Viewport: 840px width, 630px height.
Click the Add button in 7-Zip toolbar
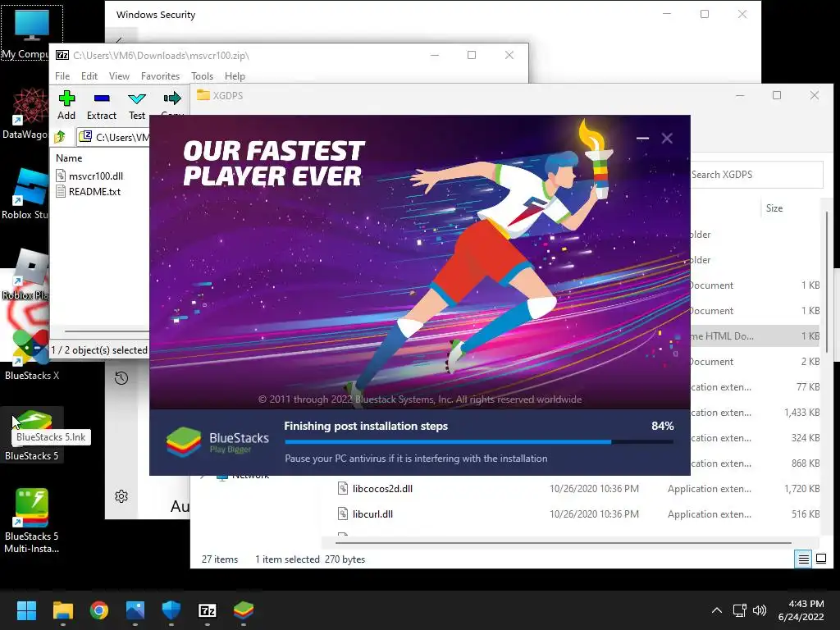coord(66,105)
